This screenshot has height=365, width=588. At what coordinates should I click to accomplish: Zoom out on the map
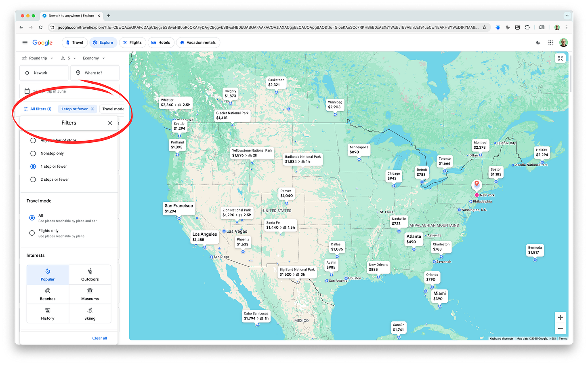coord(560,328)
